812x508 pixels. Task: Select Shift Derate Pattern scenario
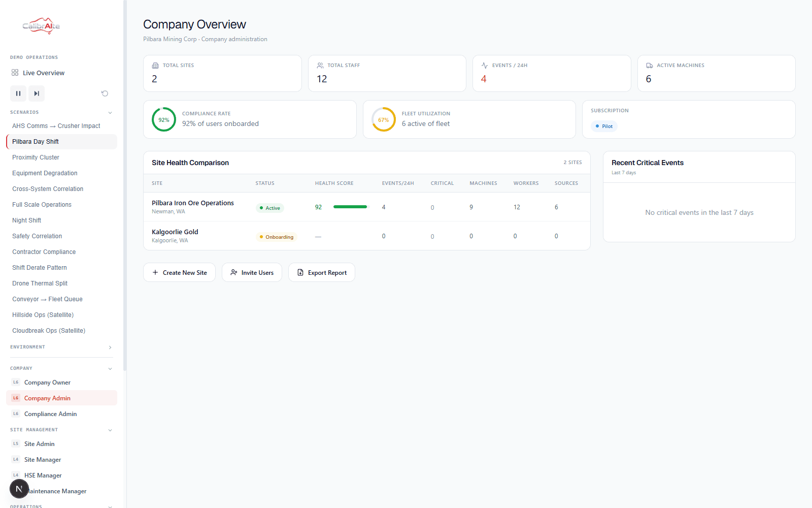pos(61,268)
